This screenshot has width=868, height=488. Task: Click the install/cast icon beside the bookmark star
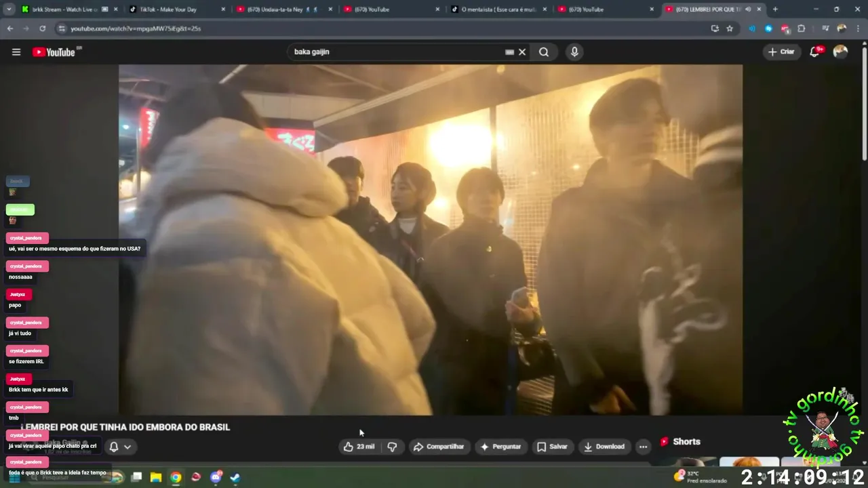[x=715, y=28]
